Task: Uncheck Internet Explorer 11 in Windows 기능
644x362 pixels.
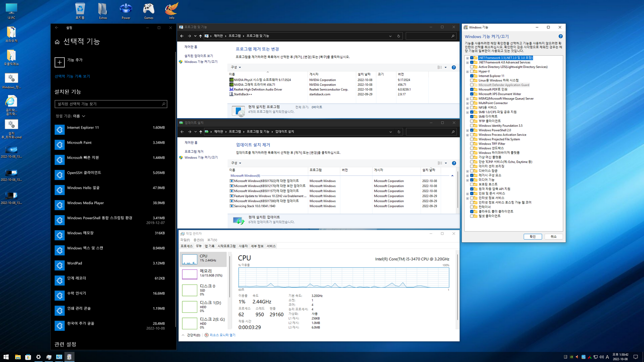Action: (x=472, y=76)
